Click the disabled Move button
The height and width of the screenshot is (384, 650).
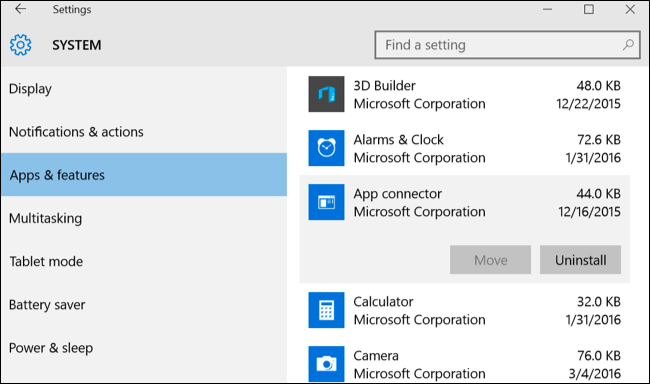pos(490,260)
